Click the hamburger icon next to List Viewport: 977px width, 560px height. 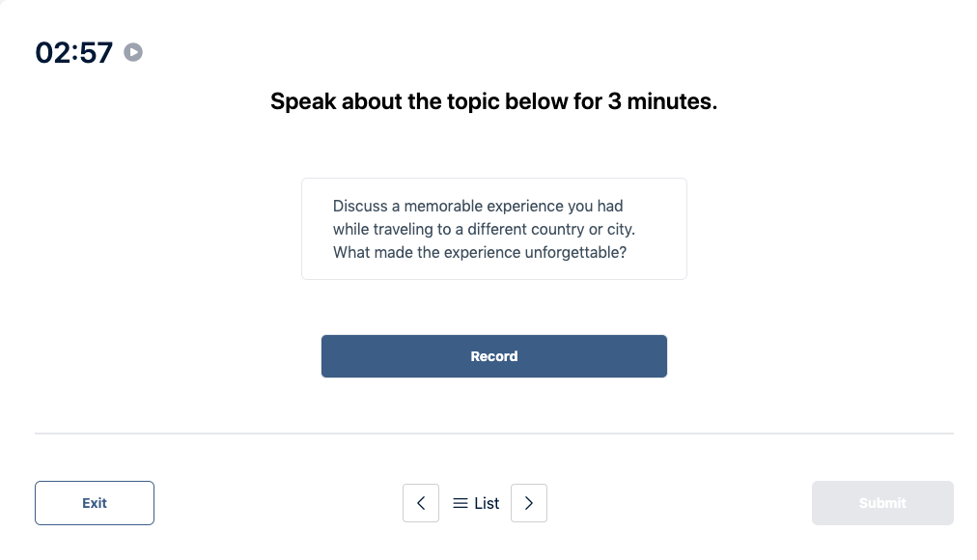coord(461,503)
